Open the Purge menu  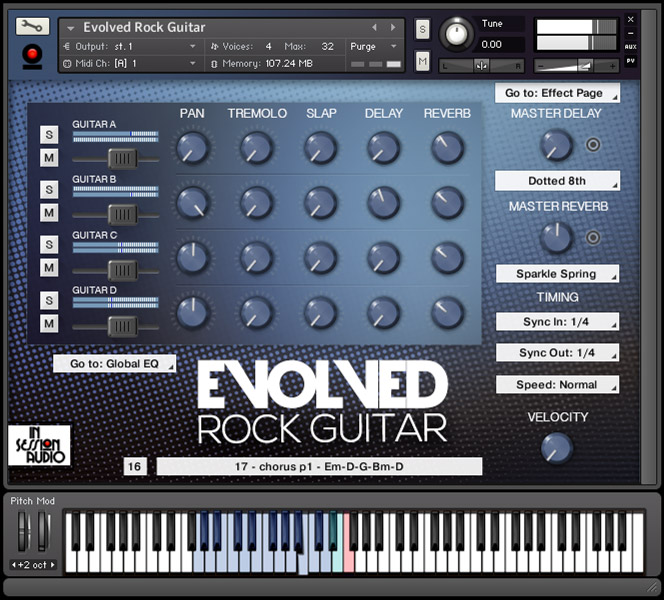point(373,47)
